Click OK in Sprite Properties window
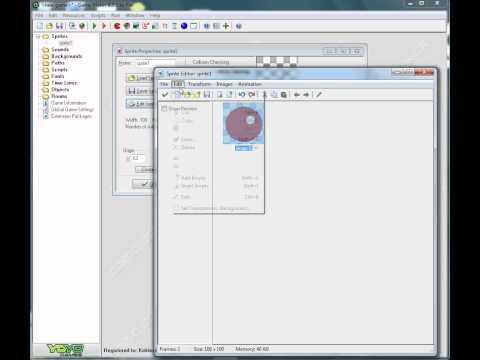This screenshot has width=480, height=360. (x=143, y=184)
